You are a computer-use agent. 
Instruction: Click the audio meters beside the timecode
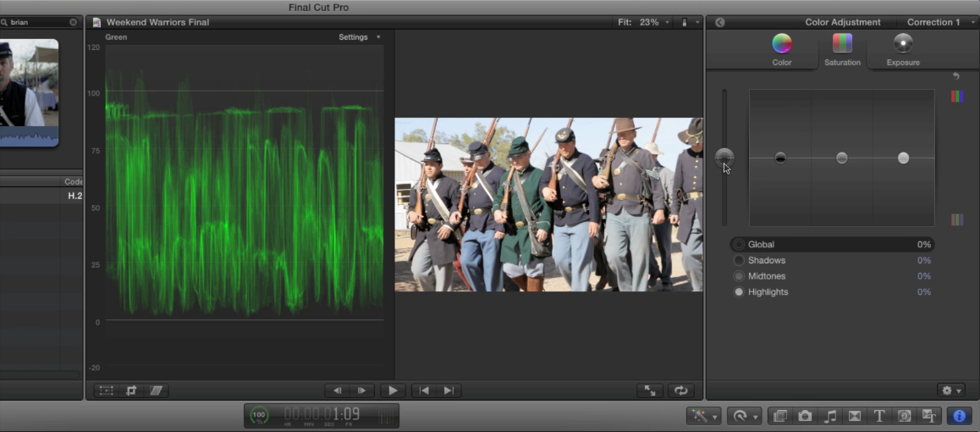click(388, 415)
